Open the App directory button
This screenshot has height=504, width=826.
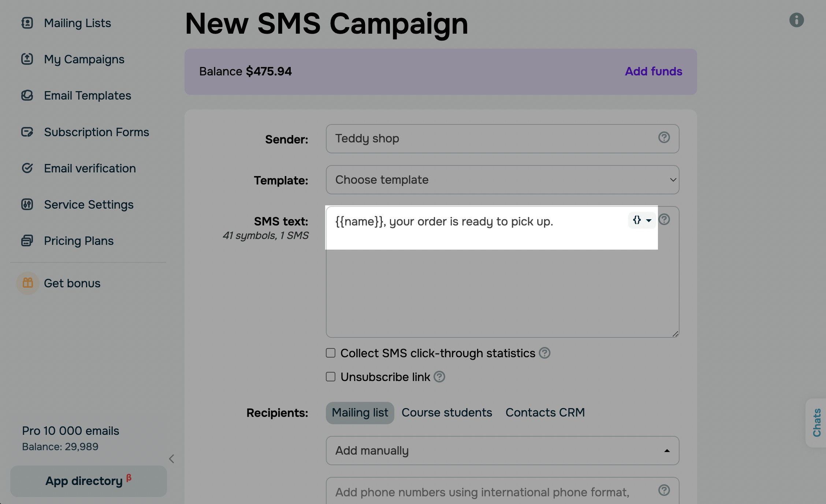click(88, 481)
